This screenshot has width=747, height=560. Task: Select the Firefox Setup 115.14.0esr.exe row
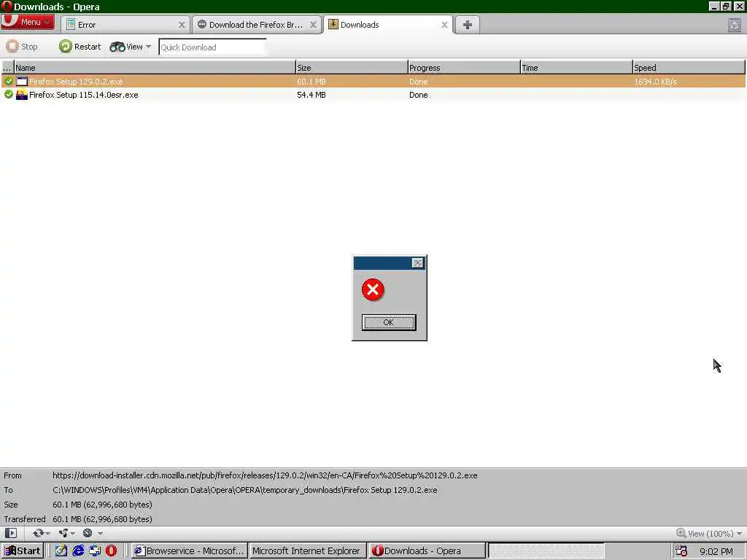pos(373,95)
